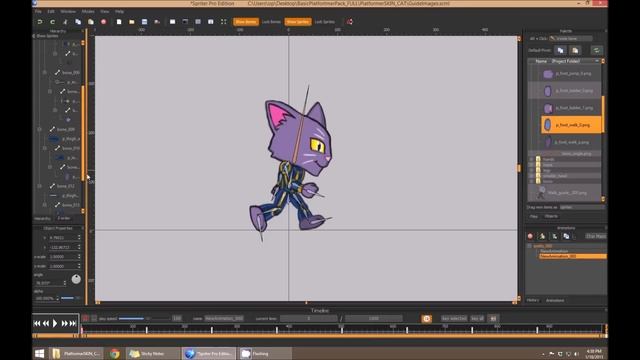Collapse the entity node in Animations tree
The height and width of the screenshot is (360, 640).
tap(529, 246)
